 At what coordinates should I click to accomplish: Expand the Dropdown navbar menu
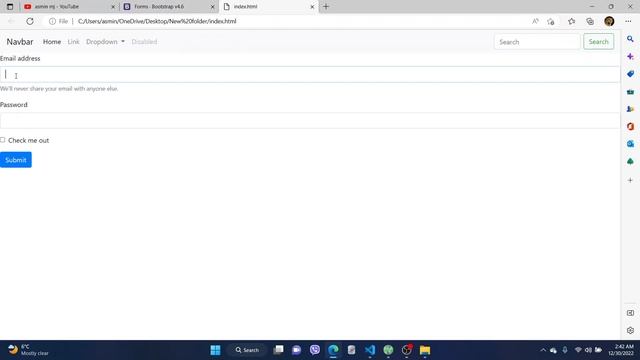[x=105, y=42]
